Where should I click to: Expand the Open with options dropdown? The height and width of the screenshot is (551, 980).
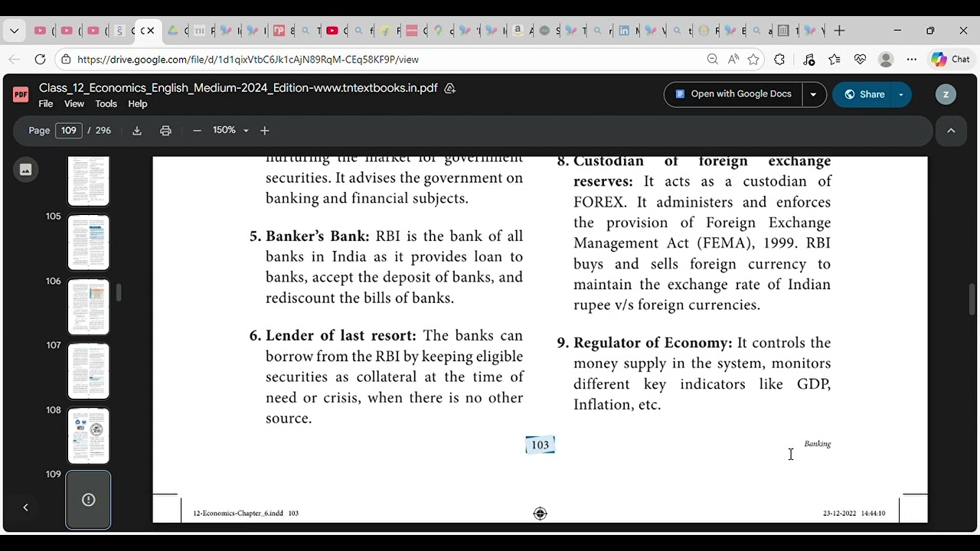(x=814, y=94)
